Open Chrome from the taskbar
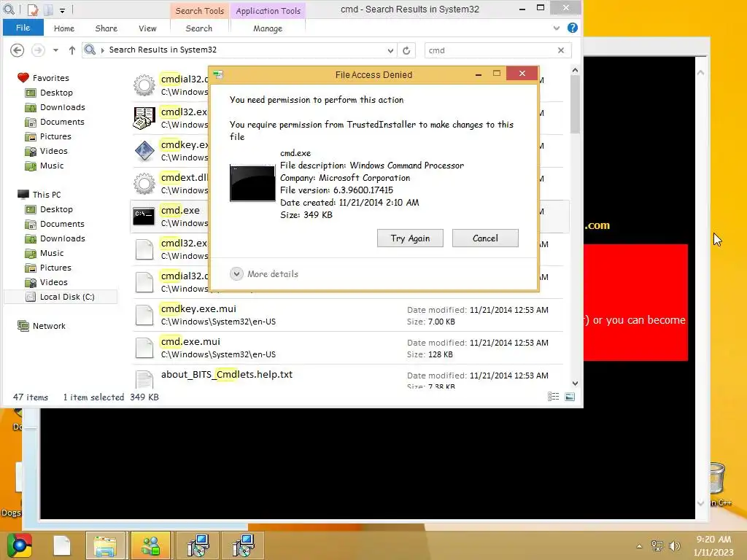 pos(20,545)
